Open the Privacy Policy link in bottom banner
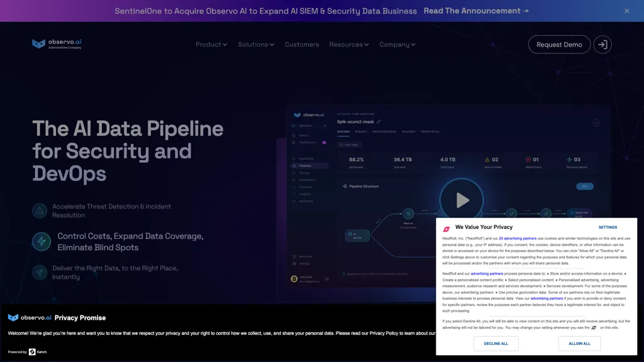This screenshot has height=362, width=644. coord(384,333)
